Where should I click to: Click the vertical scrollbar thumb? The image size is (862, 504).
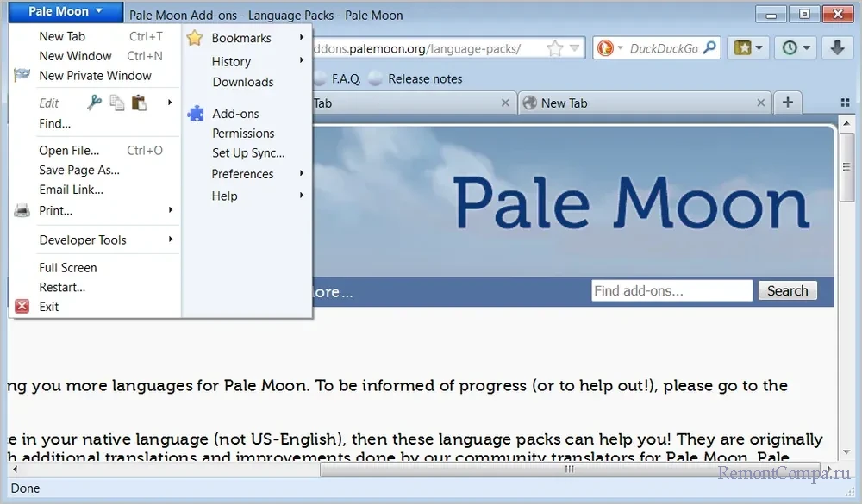pos(846,166)
